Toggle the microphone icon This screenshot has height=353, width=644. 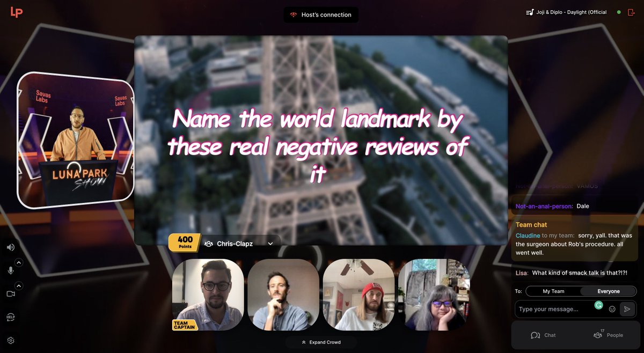tap(11, 270)
